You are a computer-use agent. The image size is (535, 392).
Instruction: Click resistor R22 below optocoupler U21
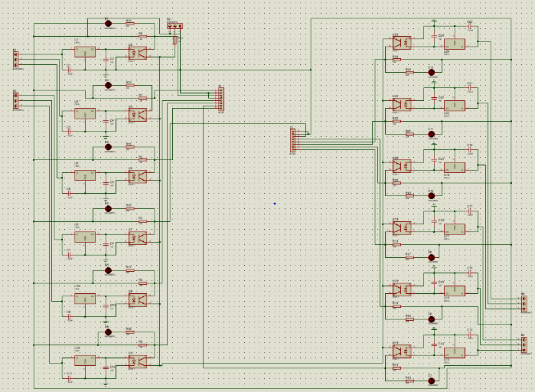point(396,121)
